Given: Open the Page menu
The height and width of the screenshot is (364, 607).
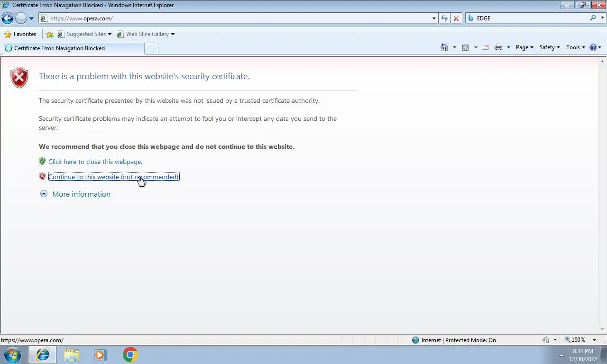Looking at the screenshot, I should point(524,47).
